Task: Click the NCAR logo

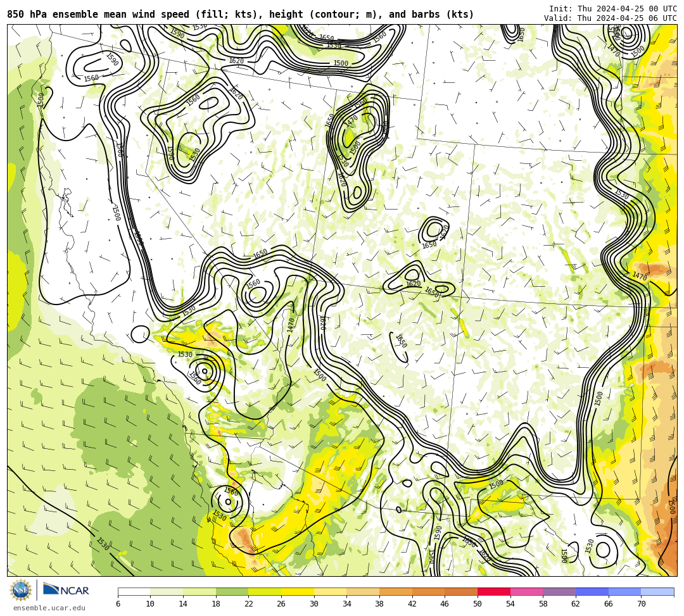Action: coord(66,590)
